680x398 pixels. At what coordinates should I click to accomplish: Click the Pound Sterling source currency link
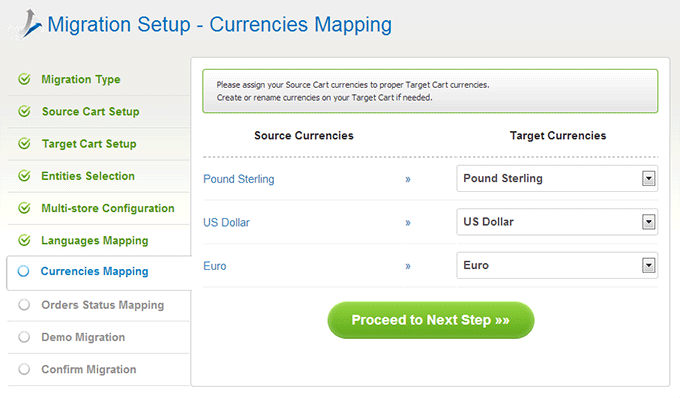pos(239,179)
